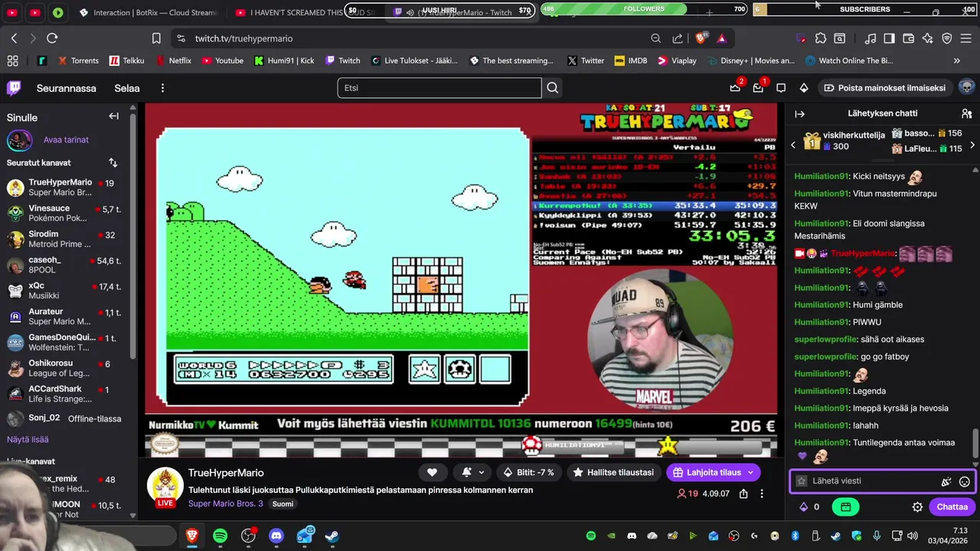Open Discord from the taskbar
This screenshot has width=980, height=551.
click(x=276, y=536)
